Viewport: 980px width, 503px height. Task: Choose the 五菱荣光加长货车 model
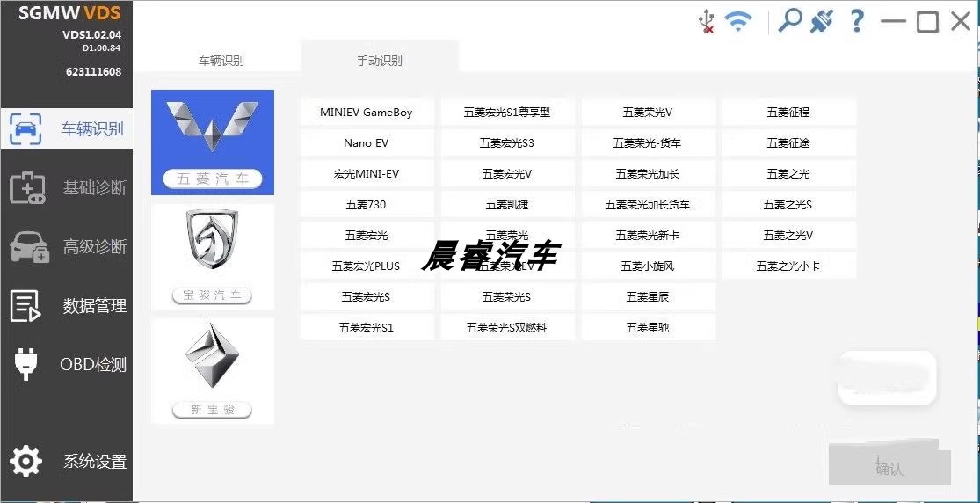[648, 205]
